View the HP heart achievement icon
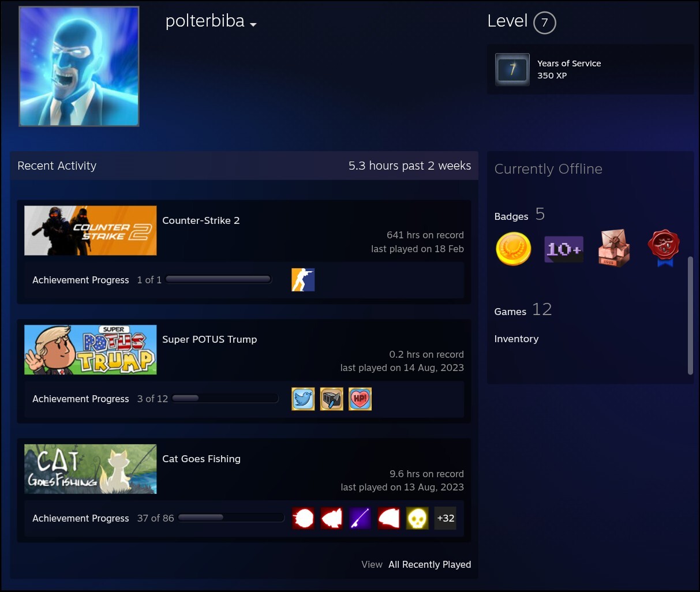 [x=360, y=399]
